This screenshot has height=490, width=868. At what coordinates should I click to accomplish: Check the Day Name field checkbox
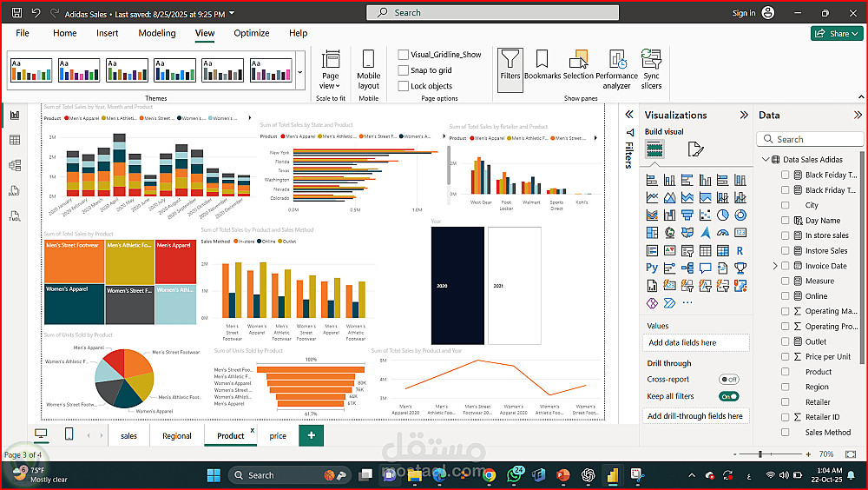point(785,220)
